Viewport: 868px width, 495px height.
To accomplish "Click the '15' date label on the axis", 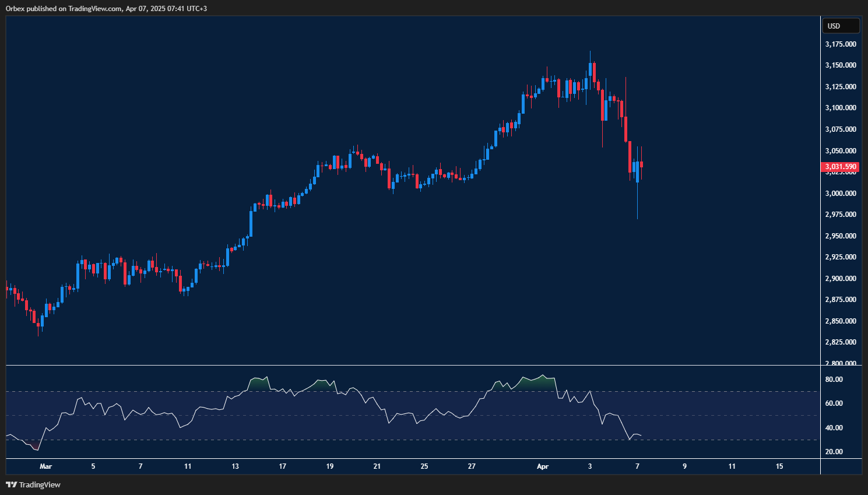I will (x=780, y=466).
